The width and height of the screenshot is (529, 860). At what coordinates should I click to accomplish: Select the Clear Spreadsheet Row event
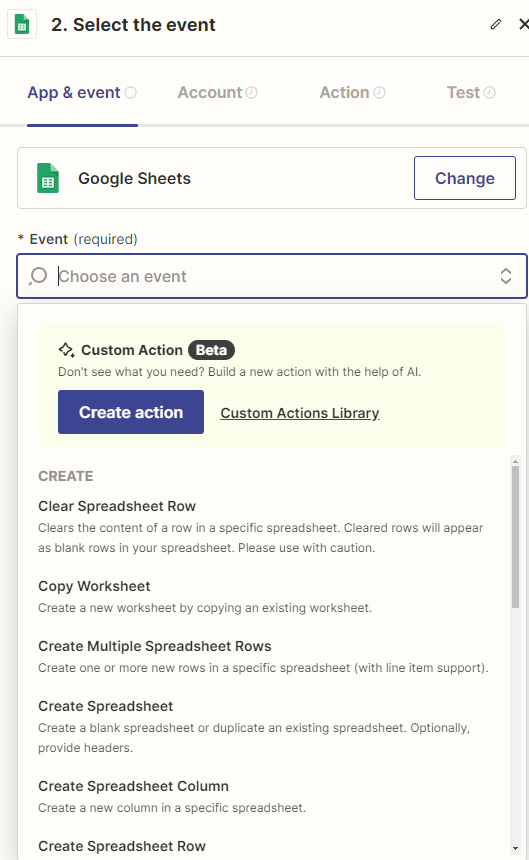click(263, 526)
